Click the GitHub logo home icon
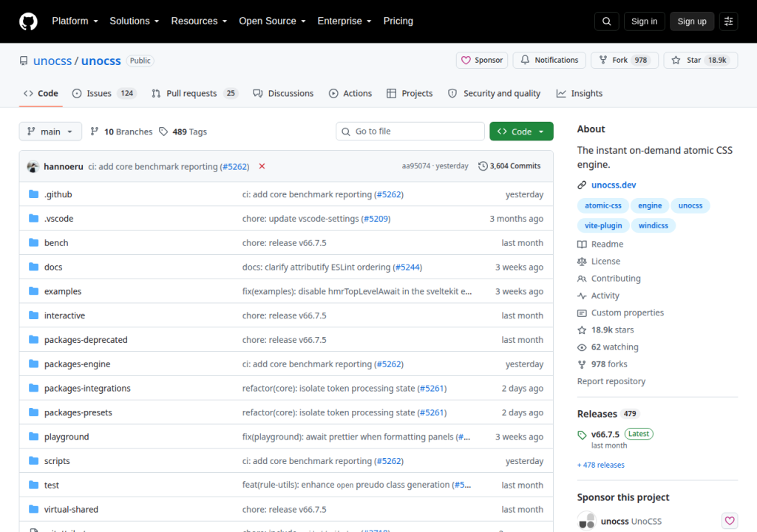The width and height of the screenshot is (757, 532). [28, 21]
